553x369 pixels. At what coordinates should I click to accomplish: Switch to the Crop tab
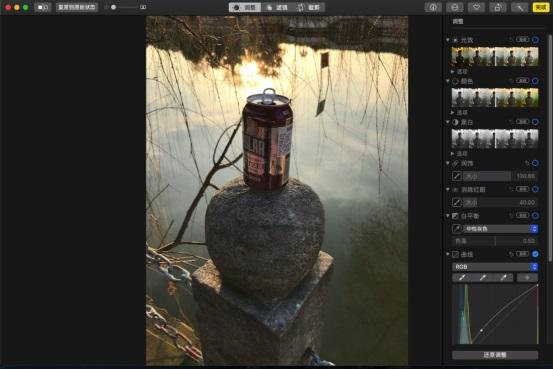coord(308,7)
